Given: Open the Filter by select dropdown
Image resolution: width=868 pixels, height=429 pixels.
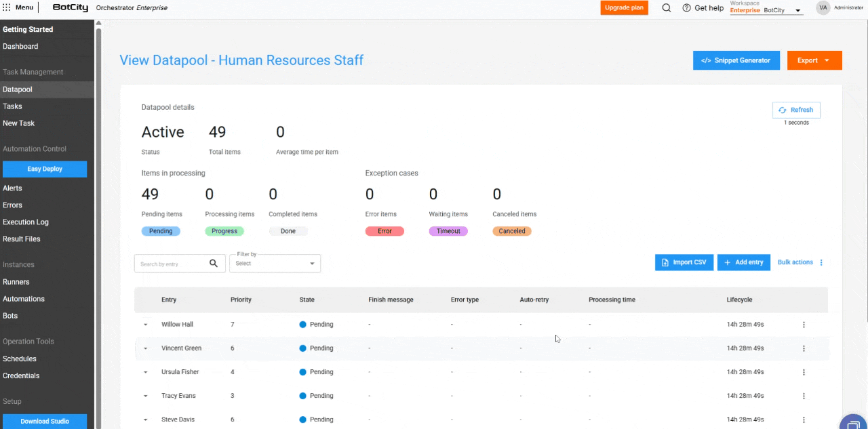Looking at the screenshot, I should [x=275, y=264].
